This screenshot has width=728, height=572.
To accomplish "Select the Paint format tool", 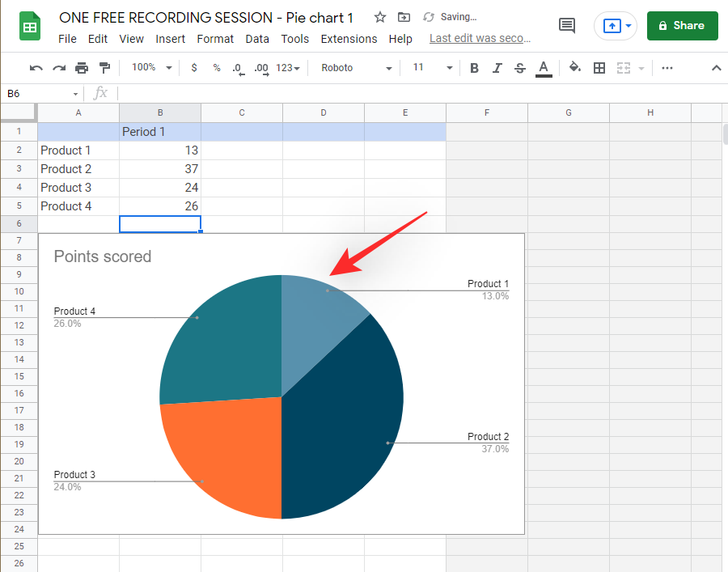I will 104,68.
